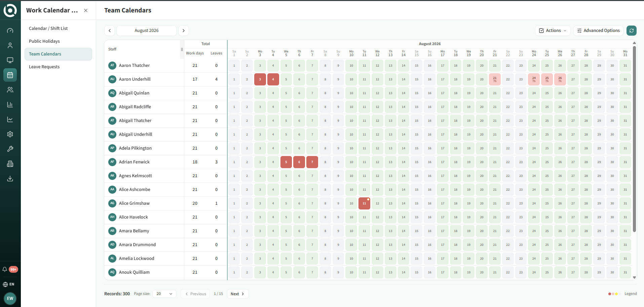
Task: Click the staff column handle with three dots
Action: (182, 49)
